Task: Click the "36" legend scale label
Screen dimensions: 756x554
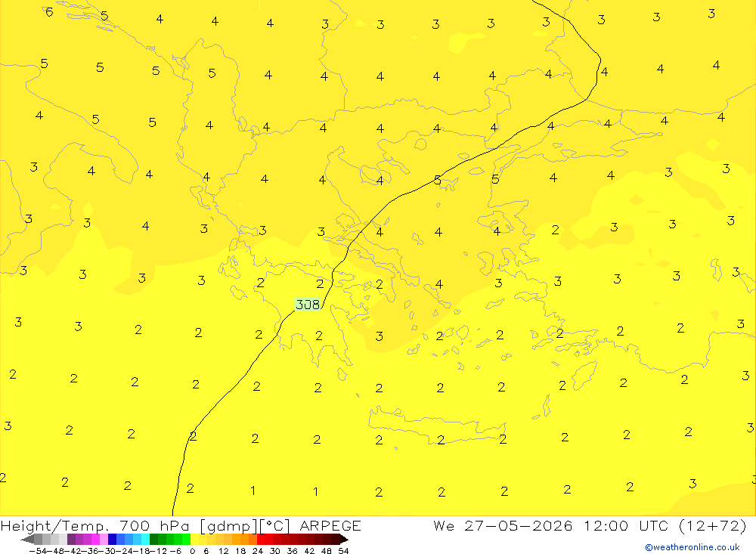Action: 292,551
